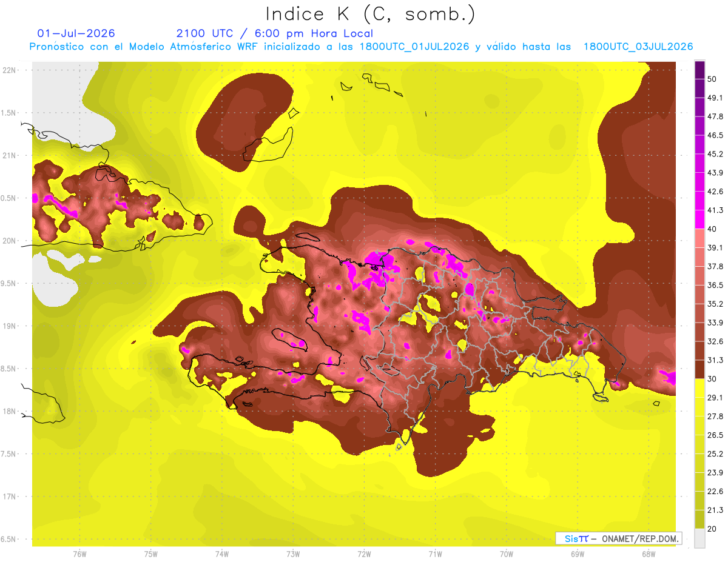Click the latitude label '17N'
Viewport: 728px width, 562px height.
[10, 497]
